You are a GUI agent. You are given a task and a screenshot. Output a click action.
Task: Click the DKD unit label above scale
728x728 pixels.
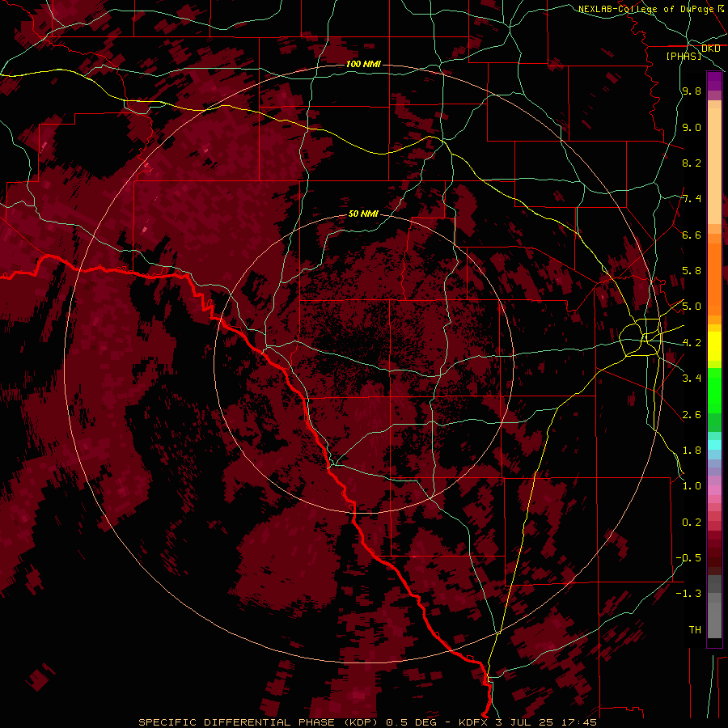[x=710, y=49]
